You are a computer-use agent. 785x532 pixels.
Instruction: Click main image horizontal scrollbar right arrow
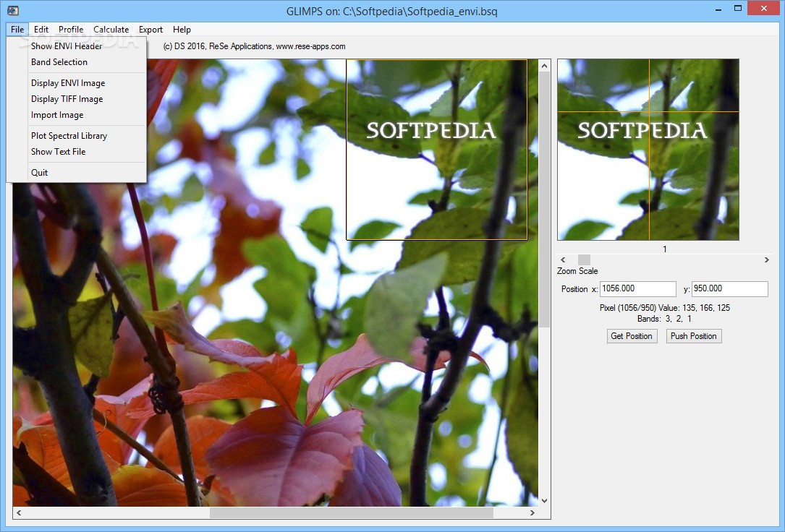[x=532, y=512]
